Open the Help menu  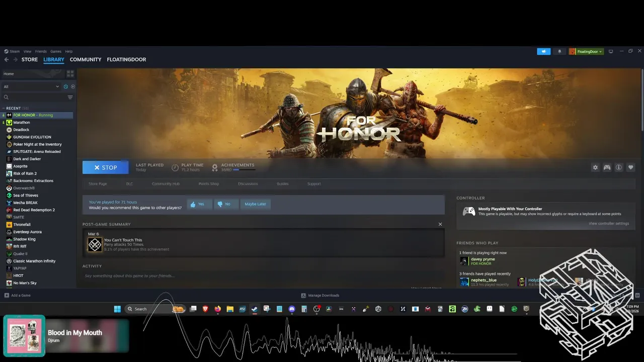click(x=69, y=51)
